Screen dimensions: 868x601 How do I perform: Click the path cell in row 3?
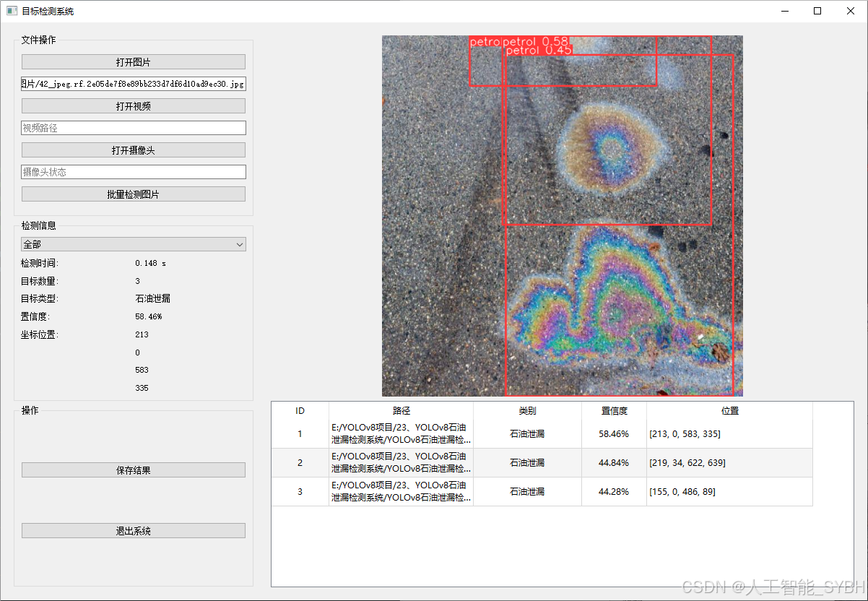pos(402,492)
